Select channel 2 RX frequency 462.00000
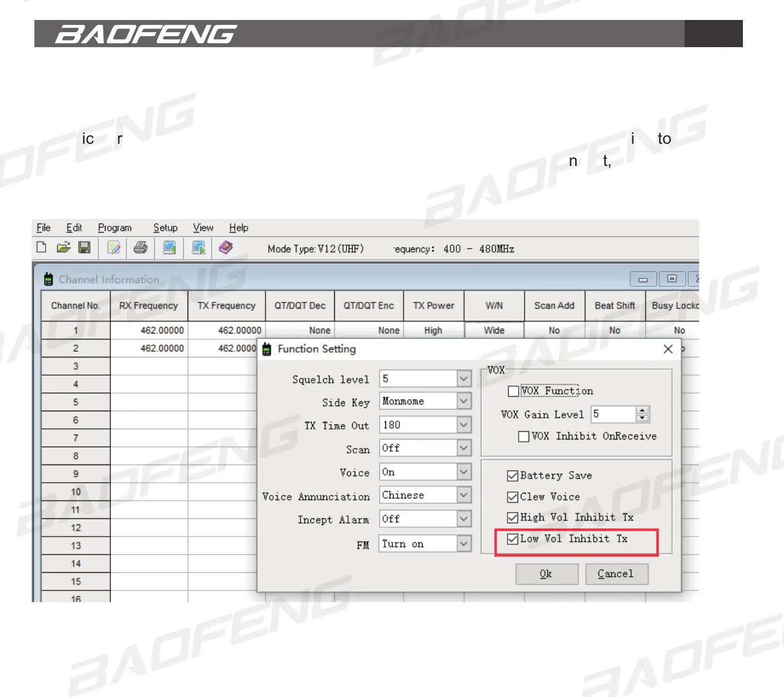 (x=149, y=348)
